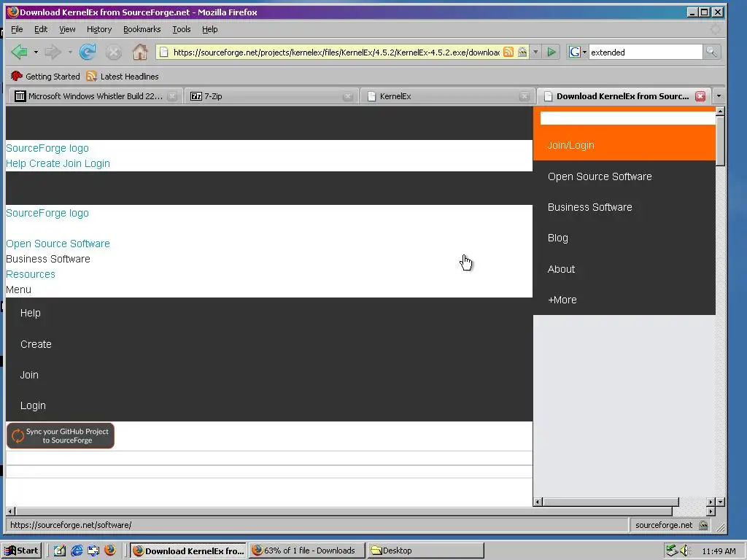Open the History menu
Viewport: 747px width, 560px height.
click(99, 29)
